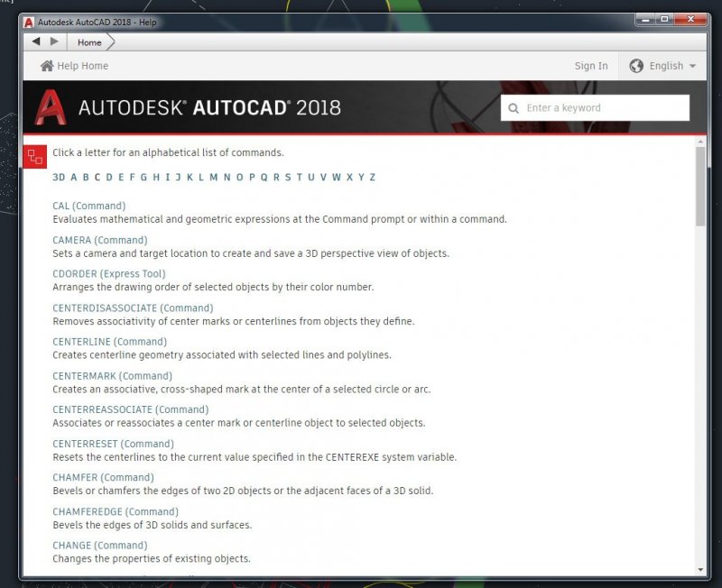Select letter C in alphabet index
The width and height of the screenshot is (722, 588).
point(97,177)
